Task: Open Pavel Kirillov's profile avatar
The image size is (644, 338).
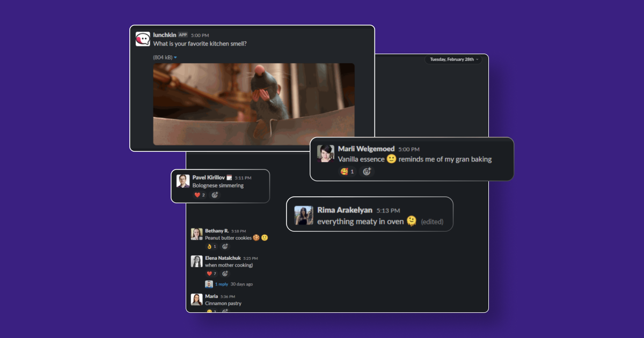Action: pyautogui.click(x=183, y=181)
